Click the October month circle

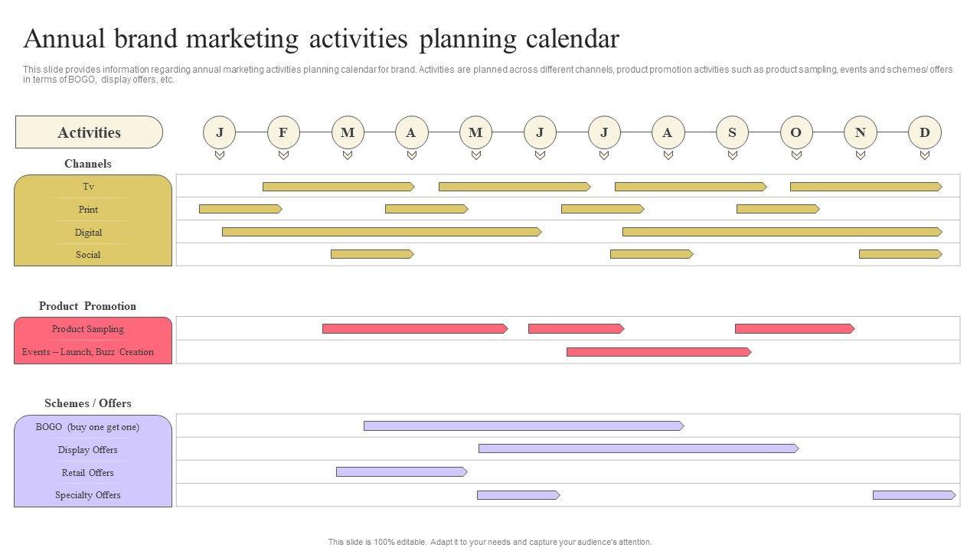(796, 132)
